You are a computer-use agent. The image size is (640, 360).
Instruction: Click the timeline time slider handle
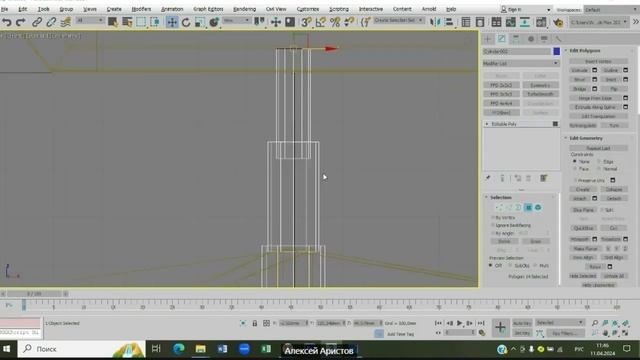tap(34, 293)
